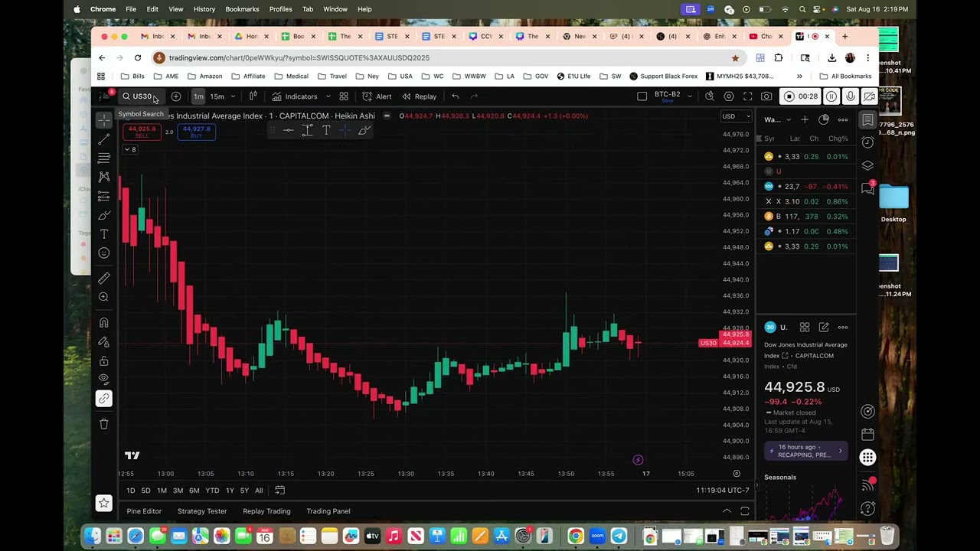Open the Pine Editor tab
This screenshot has height=551, width=980.
[144, 511]
